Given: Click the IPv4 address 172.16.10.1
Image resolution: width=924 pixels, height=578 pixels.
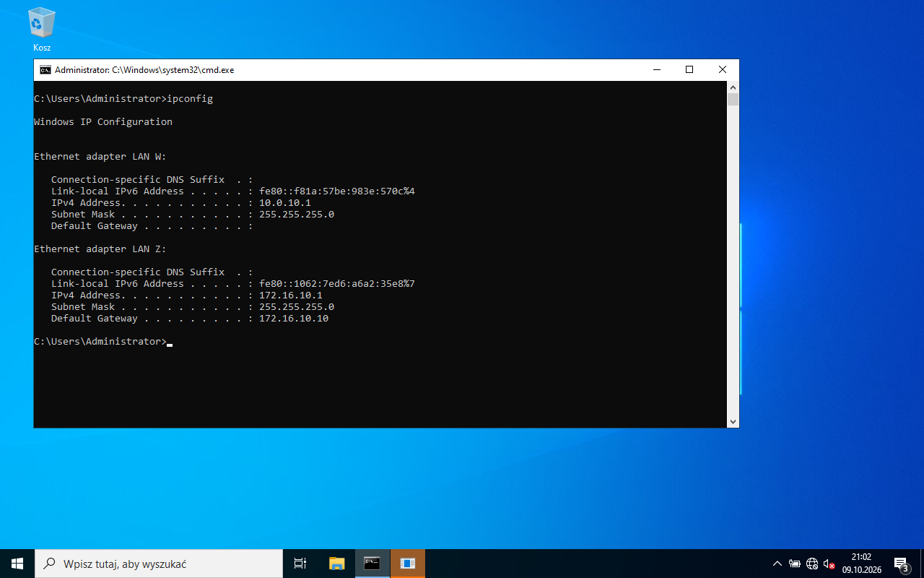Looking at the screenshot, I should point(291,296).
